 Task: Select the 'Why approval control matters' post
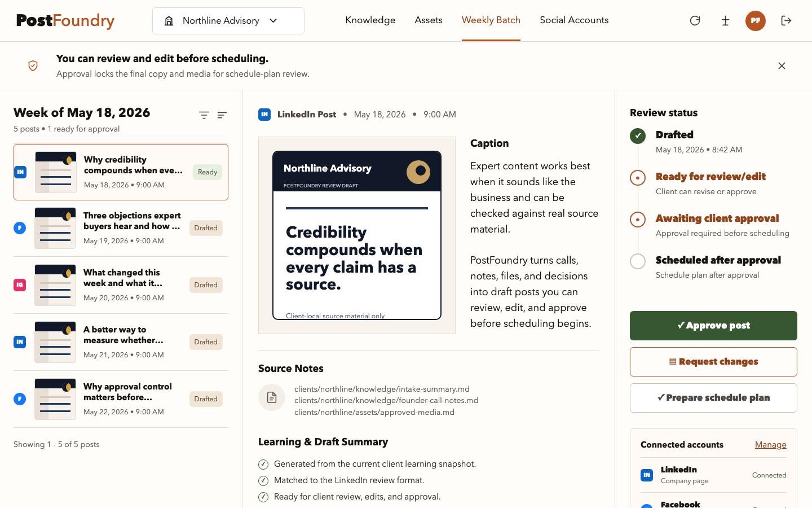[x=121, y=399]
